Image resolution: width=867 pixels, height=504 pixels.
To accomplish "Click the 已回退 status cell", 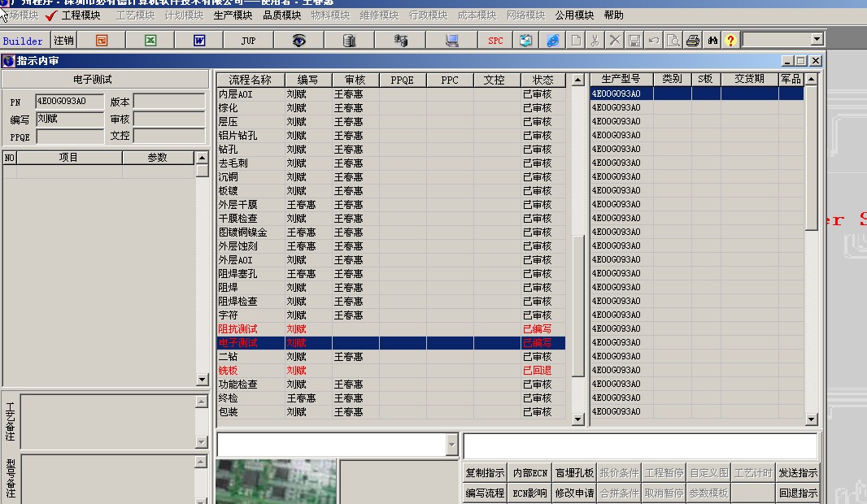I will pos(543,370).
